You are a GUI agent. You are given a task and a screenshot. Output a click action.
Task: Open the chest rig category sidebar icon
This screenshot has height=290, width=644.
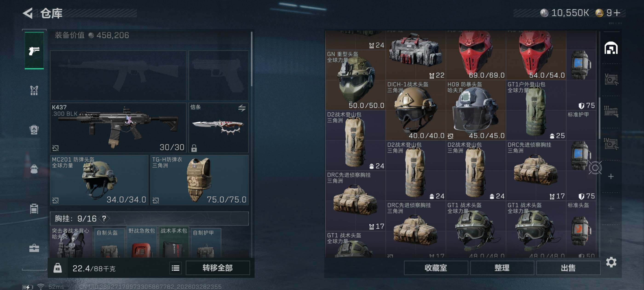point(34,90)
